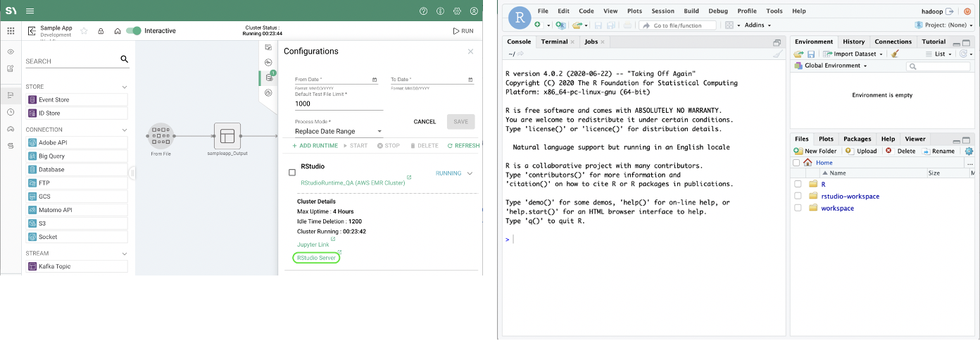Close the Configurations panel

(x=470, y=51)
